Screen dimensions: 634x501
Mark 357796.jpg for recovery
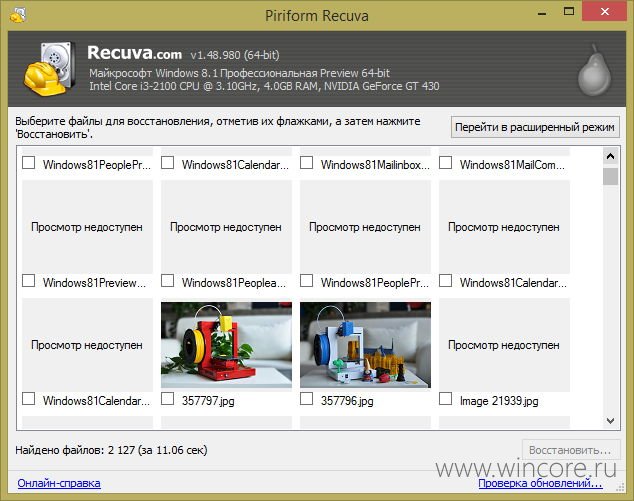[x=306, y=399]
